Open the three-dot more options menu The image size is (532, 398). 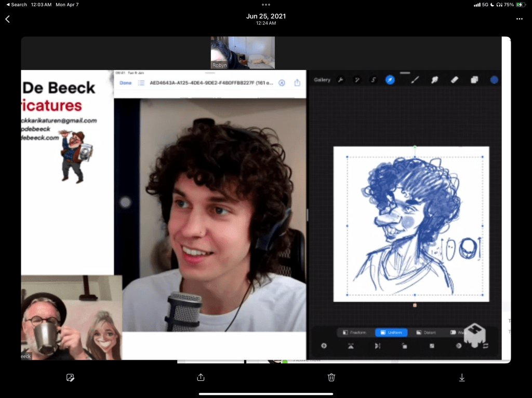point(519,19)
